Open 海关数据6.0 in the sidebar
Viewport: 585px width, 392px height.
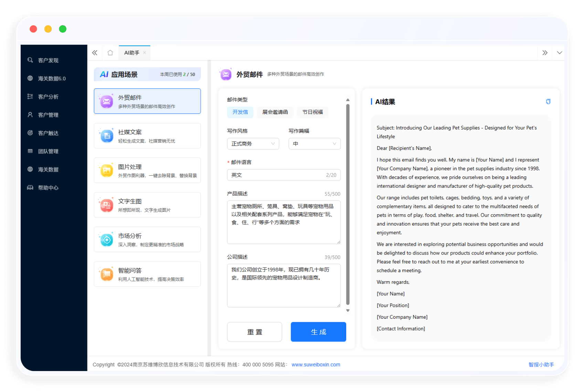click(x=52, y=78)
